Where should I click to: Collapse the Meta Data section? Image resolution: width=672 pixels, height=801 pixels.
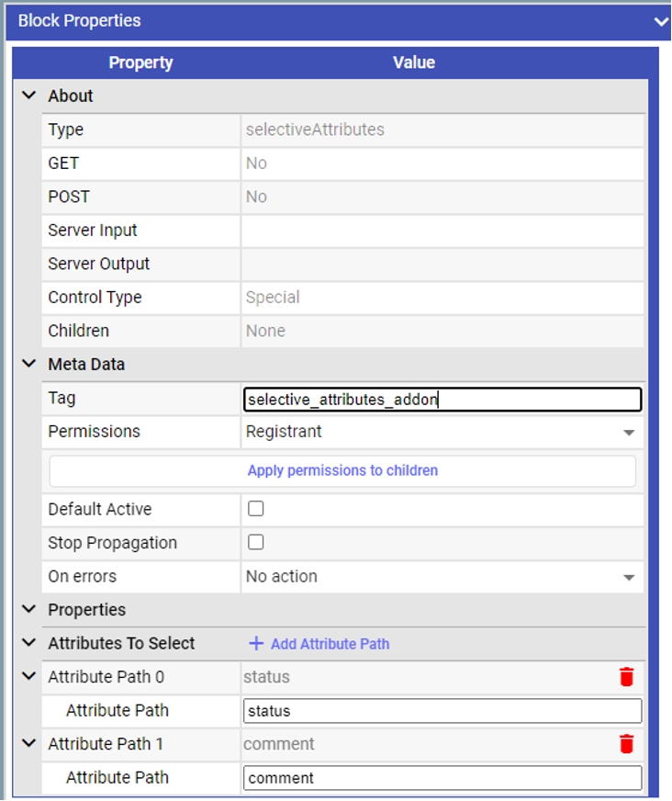pos(29,365)
